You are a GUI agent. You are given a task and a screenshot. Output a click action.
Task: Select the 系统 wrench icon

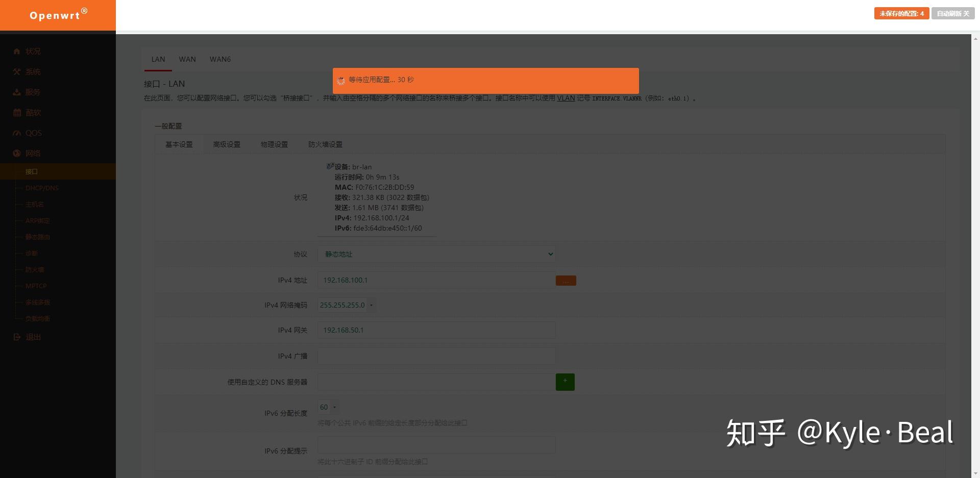coord(16,71)
